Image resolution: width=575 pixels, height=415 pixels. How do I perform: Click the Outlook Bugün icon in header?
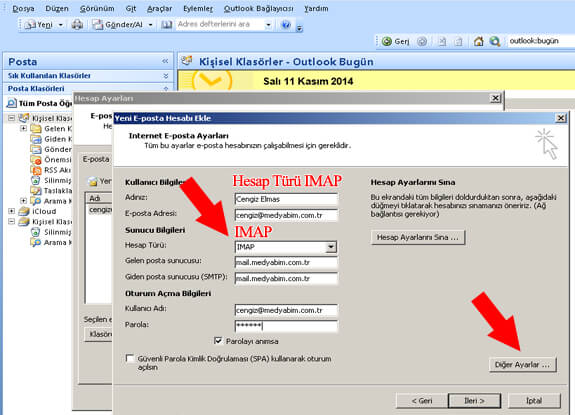click(187, 61)
